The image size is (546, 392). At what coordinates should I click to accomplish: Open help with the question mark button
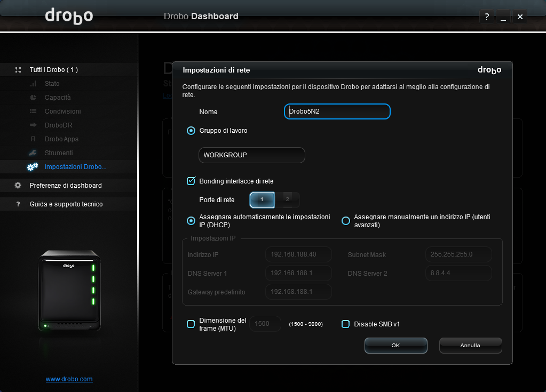click(x=486, y=17)
